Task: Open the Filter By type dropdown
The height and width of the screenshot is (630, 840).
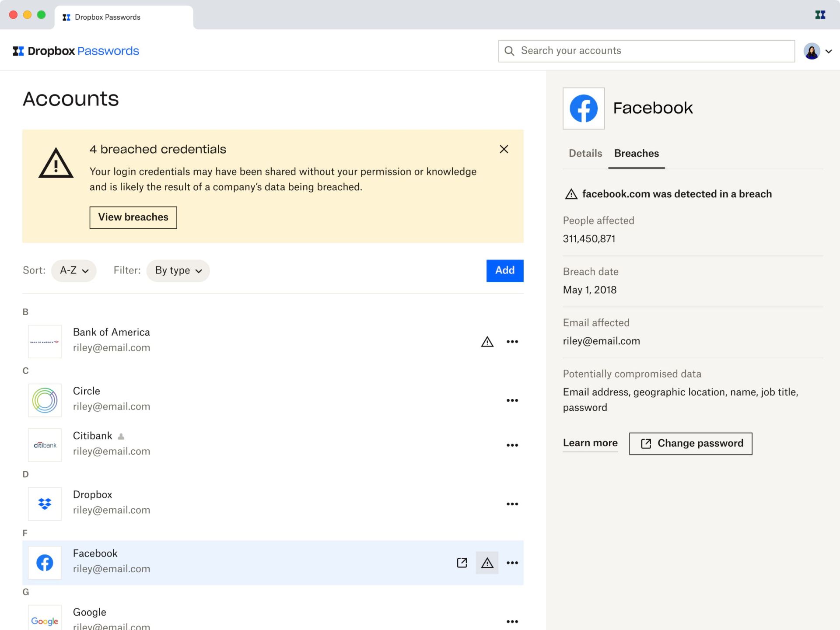Action: coord(178,270)
